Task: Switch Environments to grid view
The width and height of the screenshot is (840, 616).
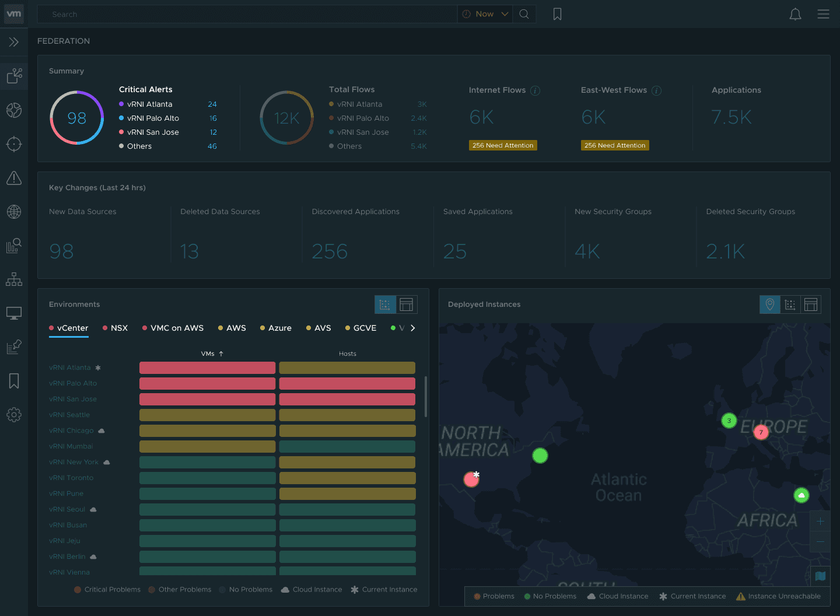Action: coord(385,304)
